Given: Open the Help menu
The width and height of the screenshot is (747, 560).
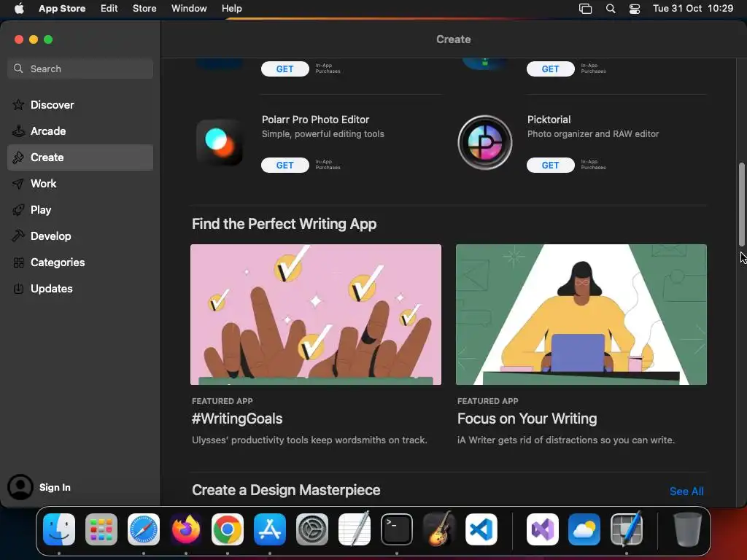Looking at the screenshot, I should pyautogui.click(x=231, y=9).
